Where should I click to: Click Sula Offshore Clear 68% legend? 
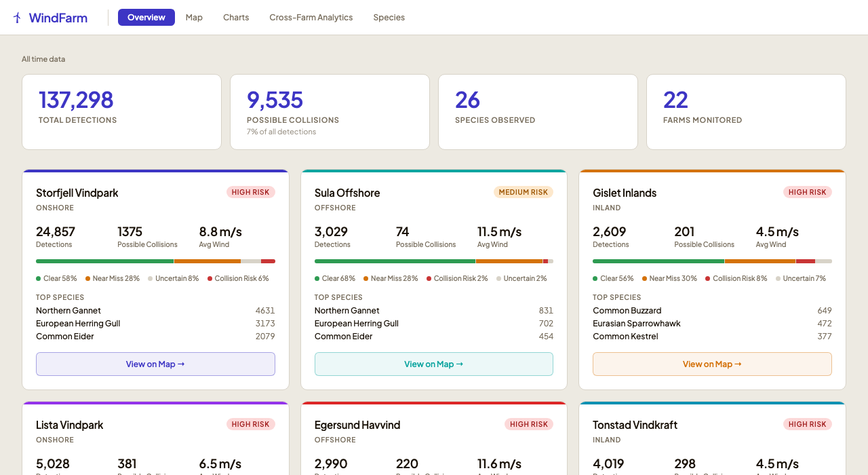click(335, 278)
